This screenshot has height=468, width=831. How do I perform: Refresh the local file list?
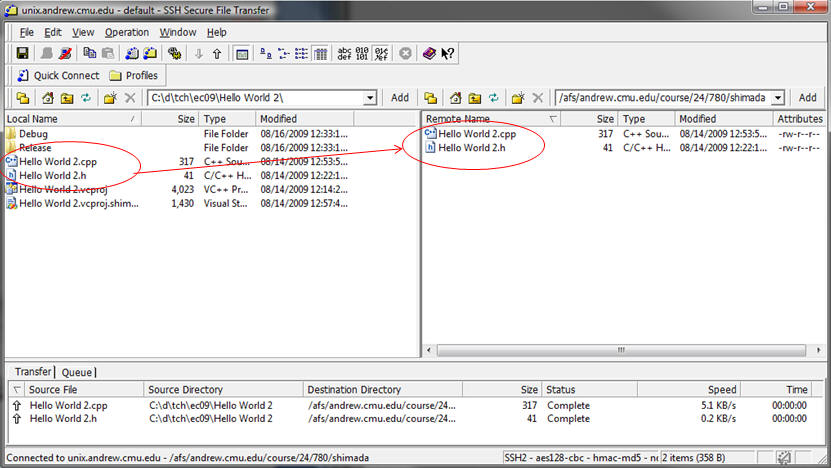tap(85, 98)
